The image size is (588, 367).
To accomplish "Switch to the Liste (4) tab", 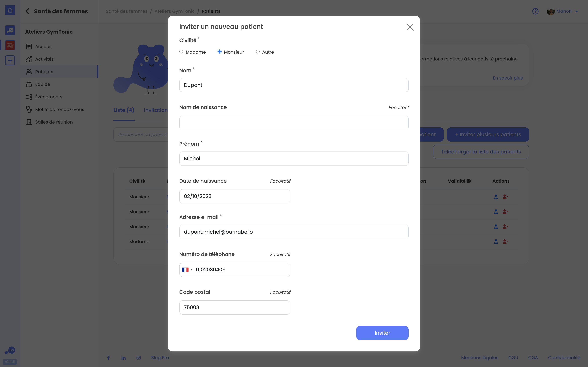I will [124, 110].
